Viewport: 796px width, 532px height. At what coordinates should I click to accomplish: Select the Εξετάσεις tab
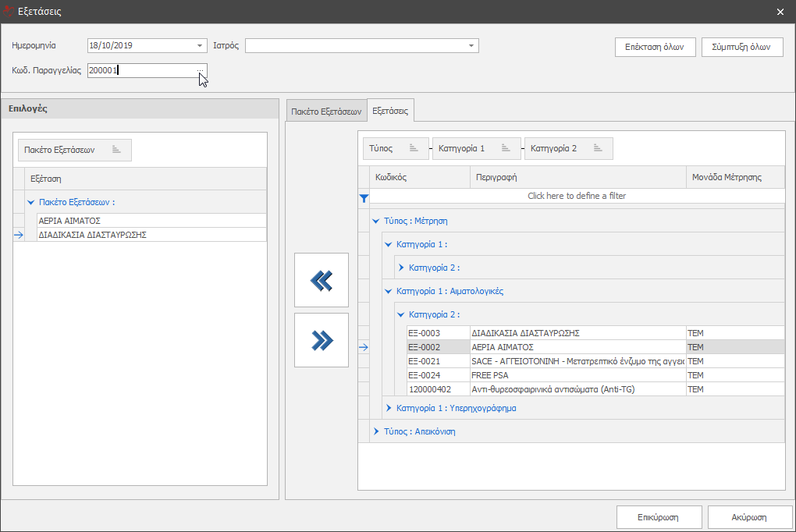pyautogui.click(x=390, y=112)
